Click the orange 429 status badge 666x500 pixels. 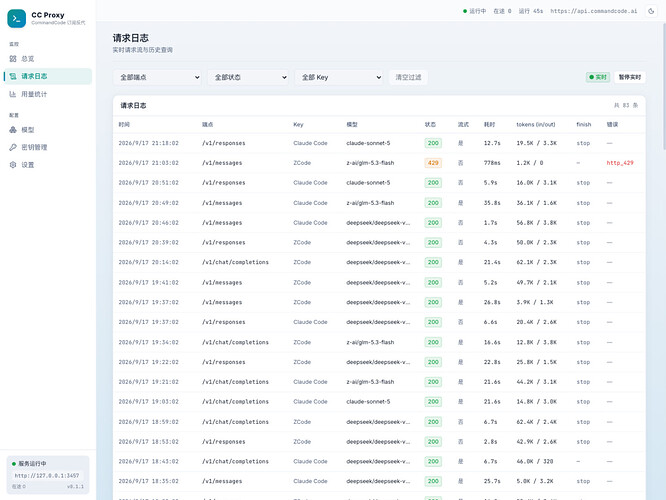(433, 163)
